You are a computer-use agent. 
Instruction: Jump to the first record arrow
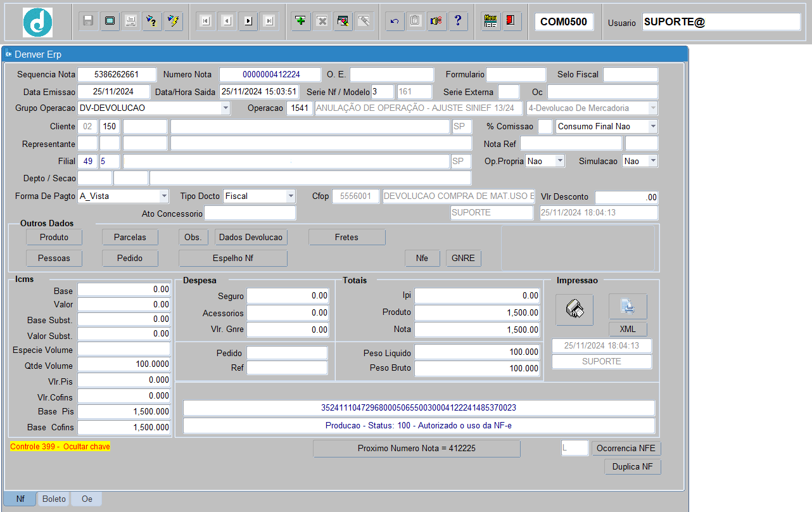pos(205,21)
